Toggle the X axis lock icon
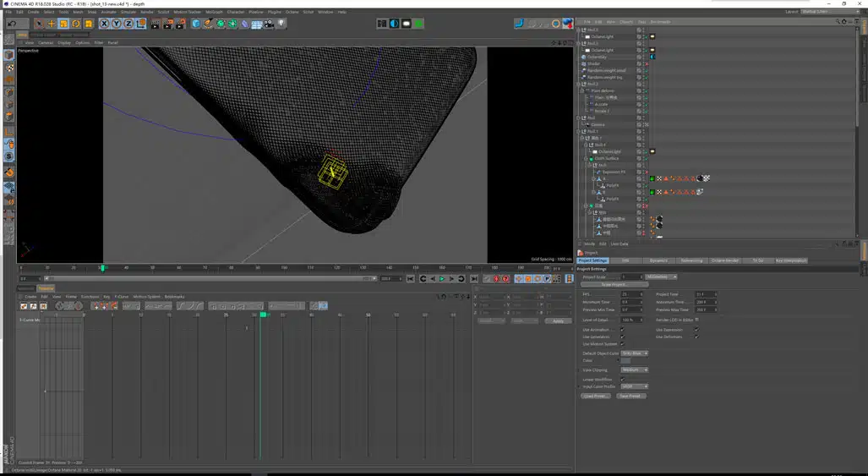Image resolution: width=868 pixels, height=476 pixels. 105,24
